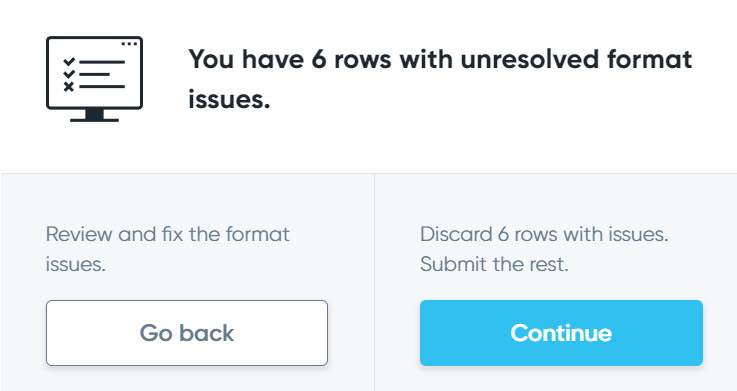
Task: Click the monitor stand base of icon
Action: click(94, 120)
